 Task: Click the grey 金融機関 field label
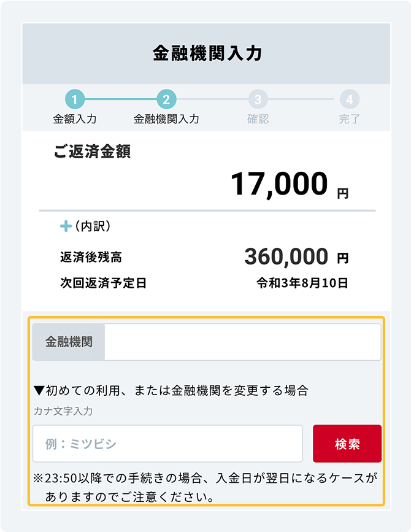coord(69,342)
